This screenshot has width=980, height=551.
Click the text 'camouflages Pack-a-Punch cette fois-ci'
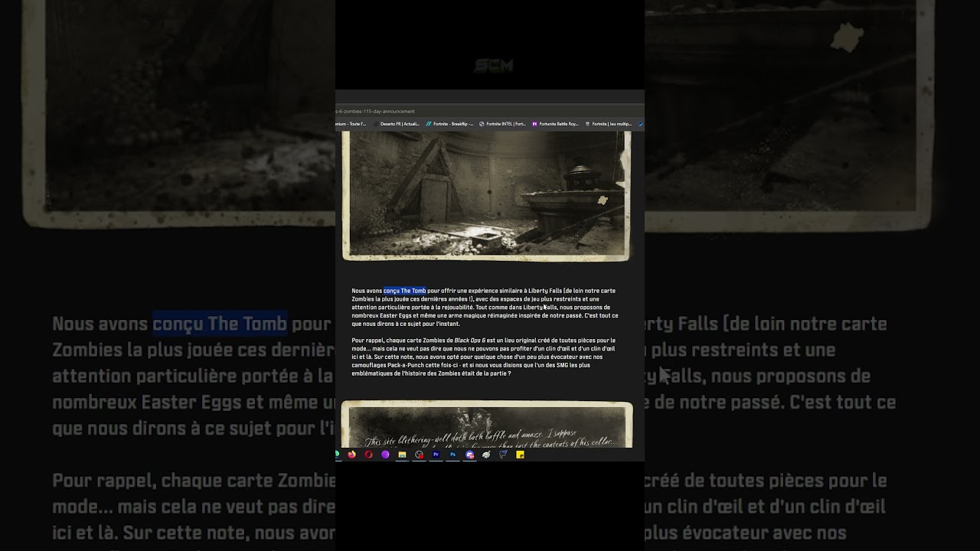[x=405, y=365]
